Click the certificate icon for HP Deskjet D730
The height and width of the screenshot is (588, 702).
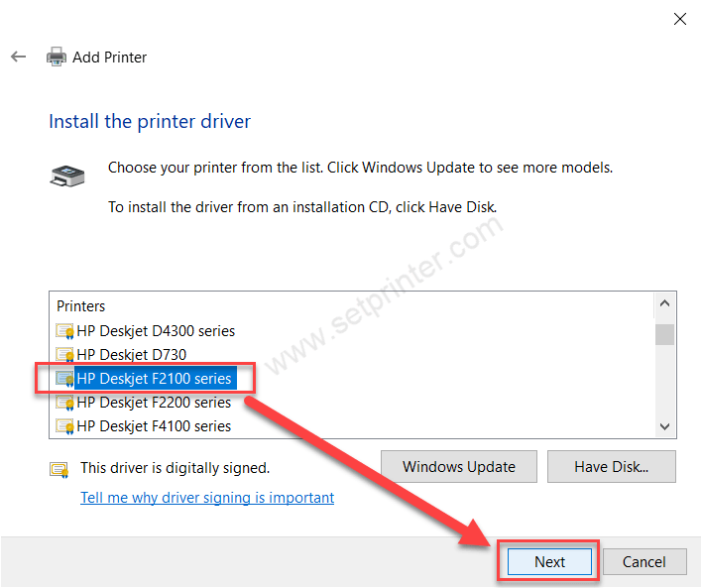click(x=64, y=355)
